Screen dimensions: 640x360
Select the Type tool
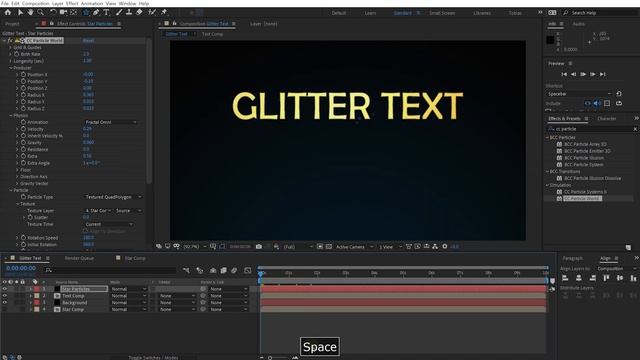[106, 13]
